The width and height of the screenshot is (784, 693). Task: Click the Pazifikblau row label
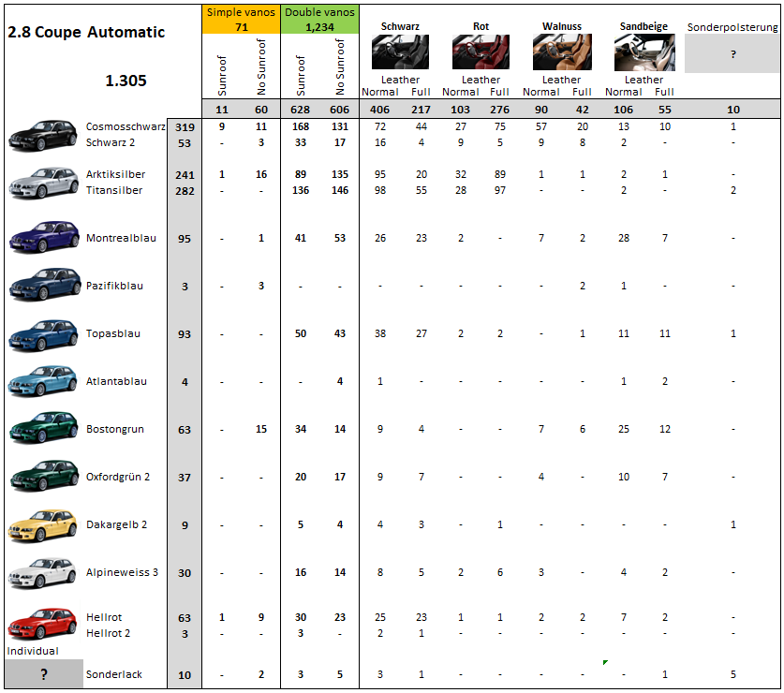(114, 286)
